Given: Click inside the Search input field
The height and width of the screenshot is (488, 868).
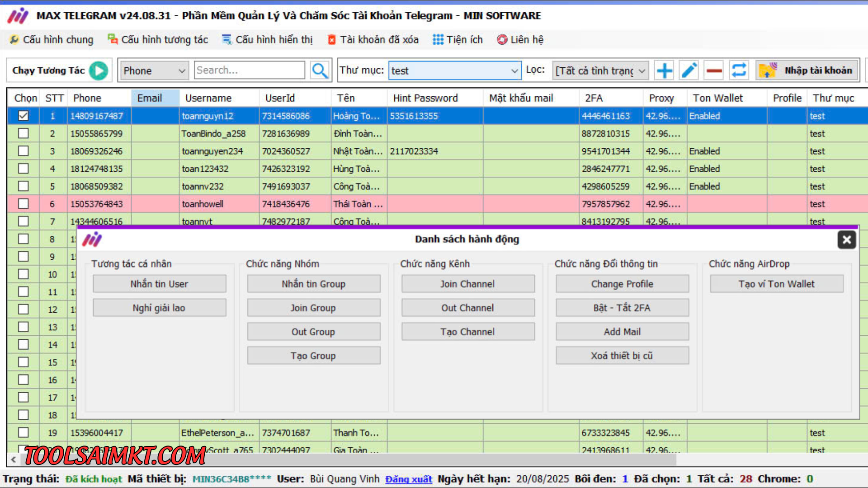Looking at the screenshot, I should point(250,70).
